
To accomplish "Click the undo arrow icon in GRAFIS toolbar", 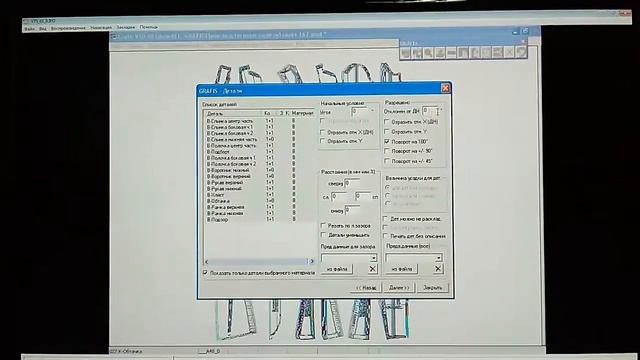I will [521, 53].
